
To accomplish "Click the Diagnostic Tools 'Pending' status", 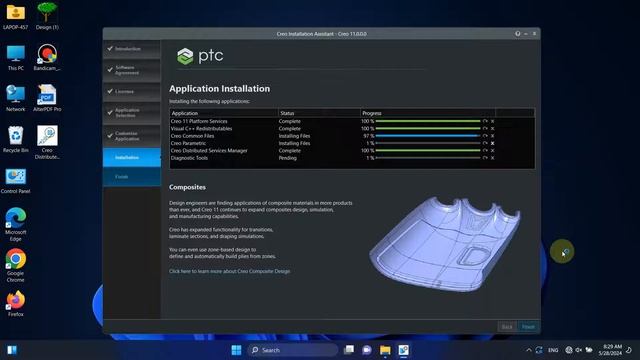I will click(x=287, y=158).
